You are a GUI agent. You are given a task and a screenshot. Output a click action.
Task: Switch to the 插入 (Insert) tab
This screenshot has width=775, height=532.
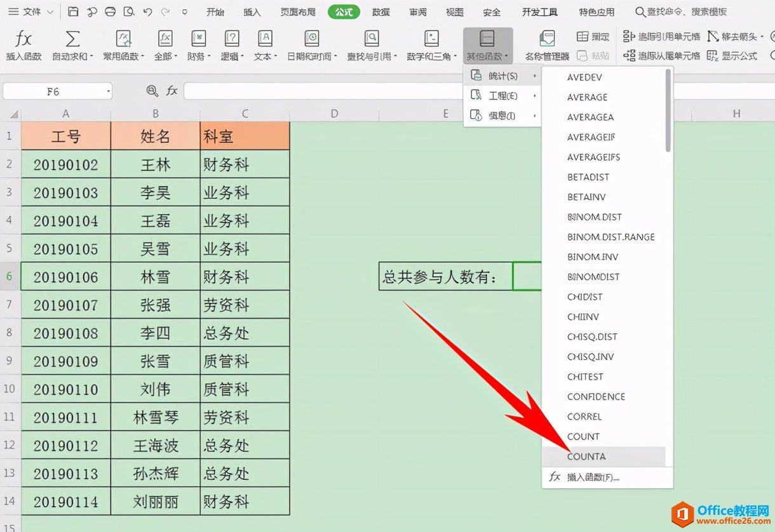[252, 12]
